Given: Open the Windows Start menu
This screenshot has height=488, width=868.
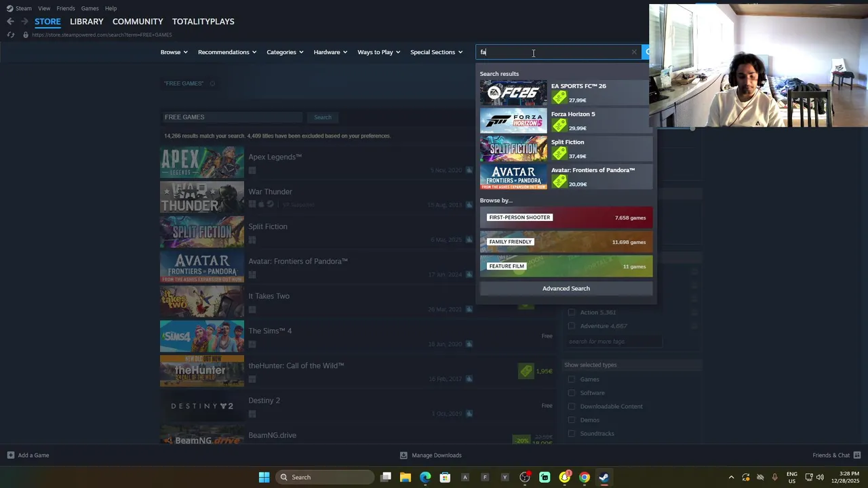Looking at the screenshot, I should (x=264, y=477).
